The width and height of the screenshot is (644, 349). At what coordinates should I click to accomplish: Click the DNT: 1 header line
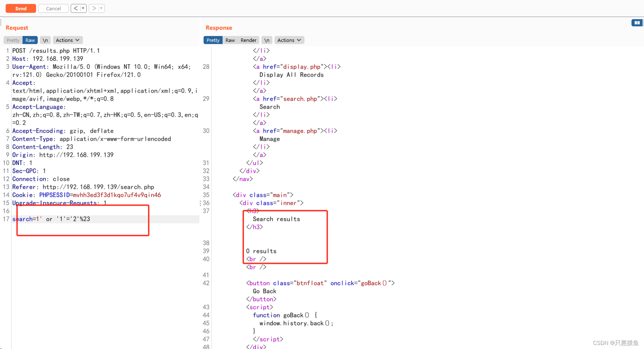[22, 163]
